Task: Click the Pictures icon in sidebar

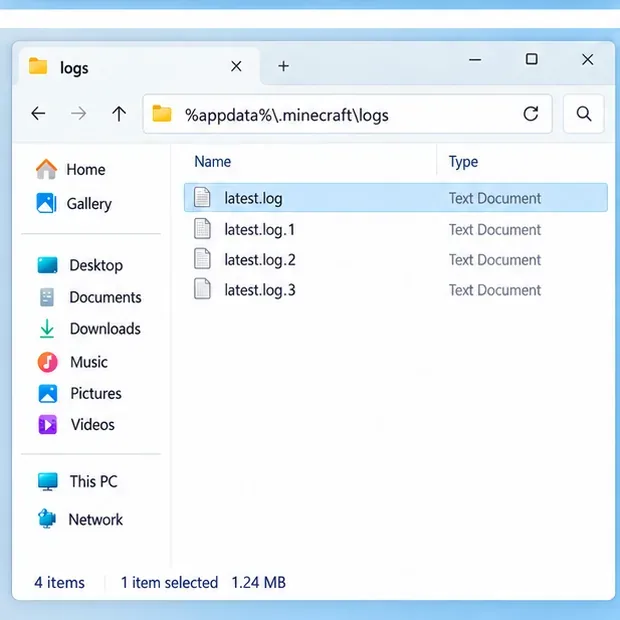Action: point(48,394)
